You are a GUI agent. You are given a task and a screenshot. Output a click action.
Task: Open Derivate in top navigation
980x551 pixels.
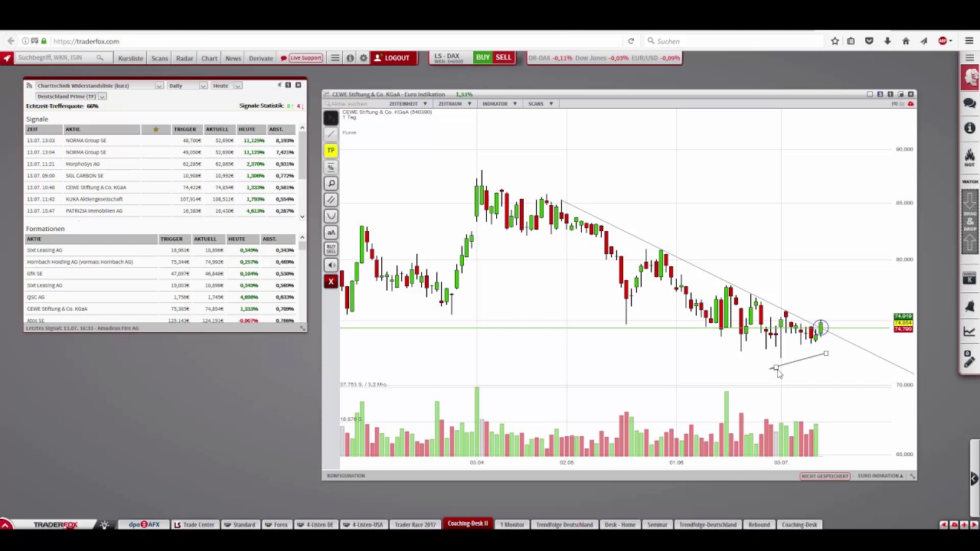pyautogui.click(x=261, y=58)
